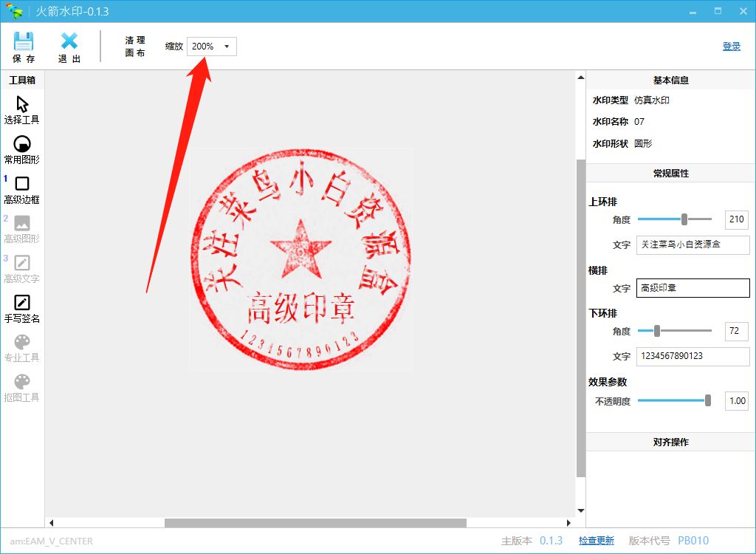
Task: Click the horizontal scrollbar thumb
Action: click(x=315, y=523)
